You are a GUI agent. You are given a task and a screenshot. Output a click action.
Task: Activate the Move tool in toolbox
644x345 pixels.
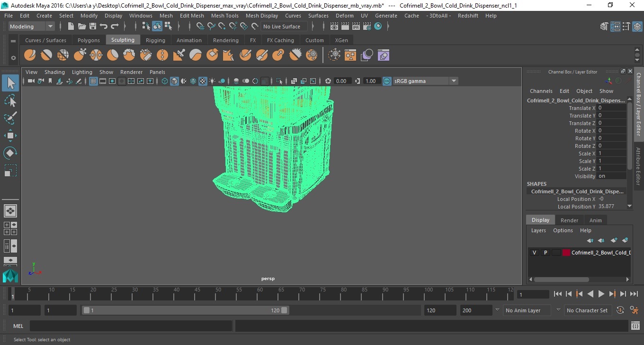10,136
